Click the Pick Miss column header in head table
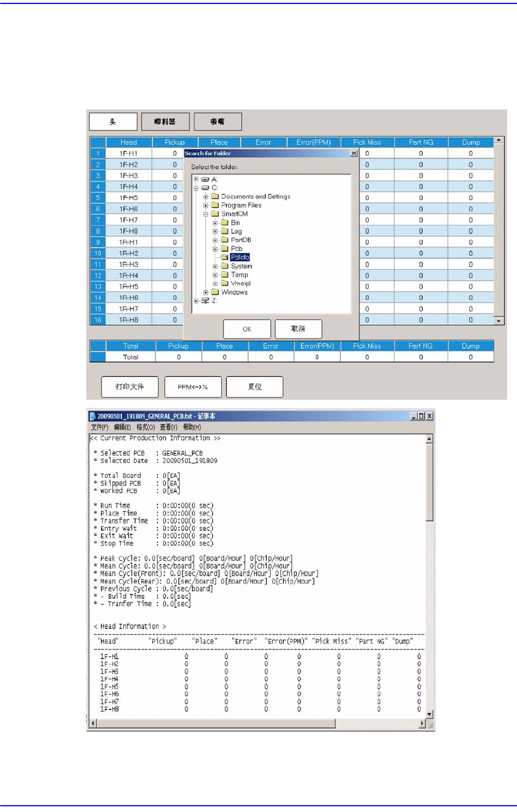 click(x=367, y=143)
